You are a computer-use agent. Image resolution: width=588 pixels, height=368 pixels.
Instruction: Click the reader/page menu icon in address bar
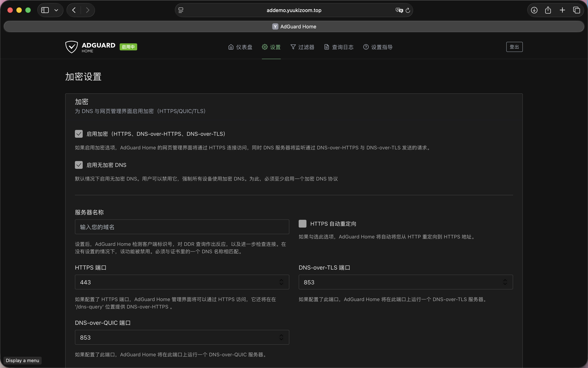[181, 10]
